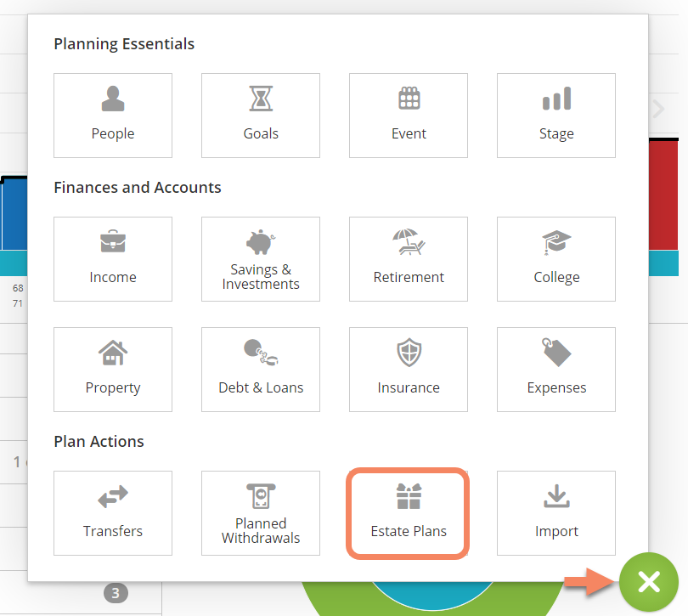This screenshot has height=616, width=688.
Task: Open the People planning tile
Action: coord(113,116)
